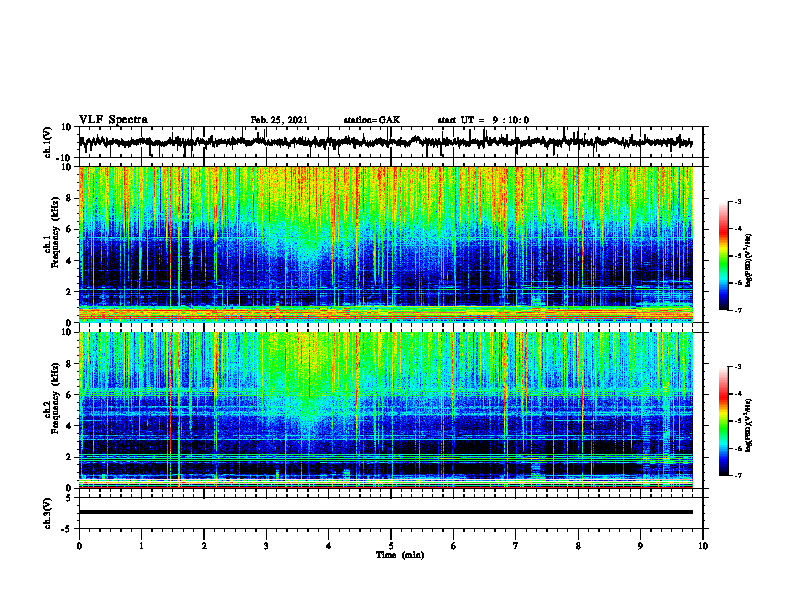Click the ch.1 spectrogram panel

coord(385,244)
